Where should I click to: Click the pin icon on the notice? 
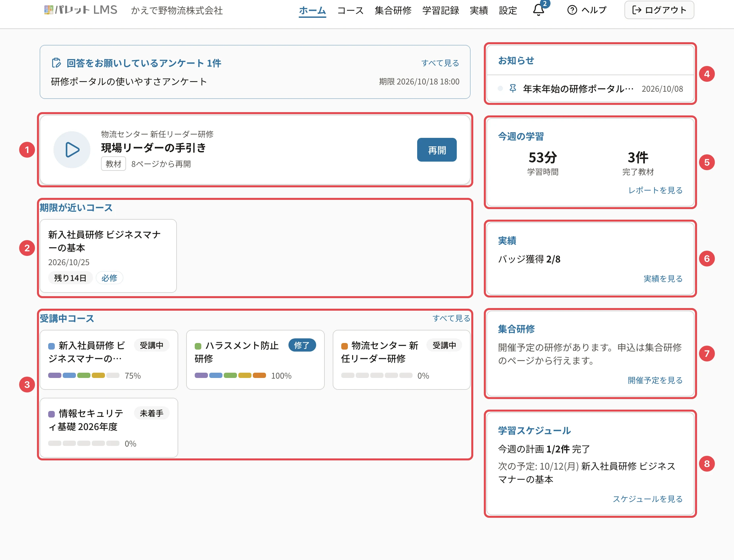tap(513, 88)
